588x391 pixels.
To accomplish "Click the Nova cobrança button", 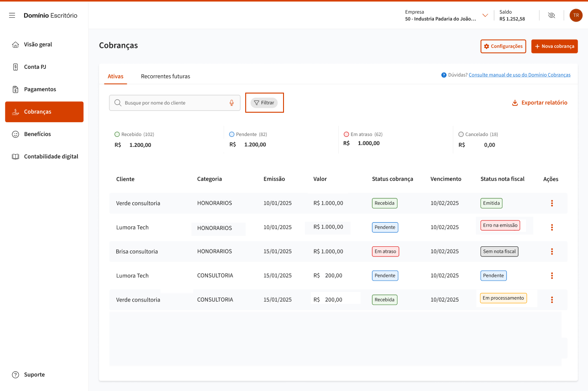I will point(554,47).
